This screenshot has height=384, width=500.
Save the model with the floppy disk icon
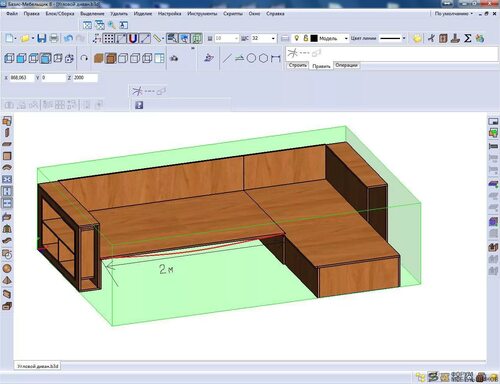42,38
